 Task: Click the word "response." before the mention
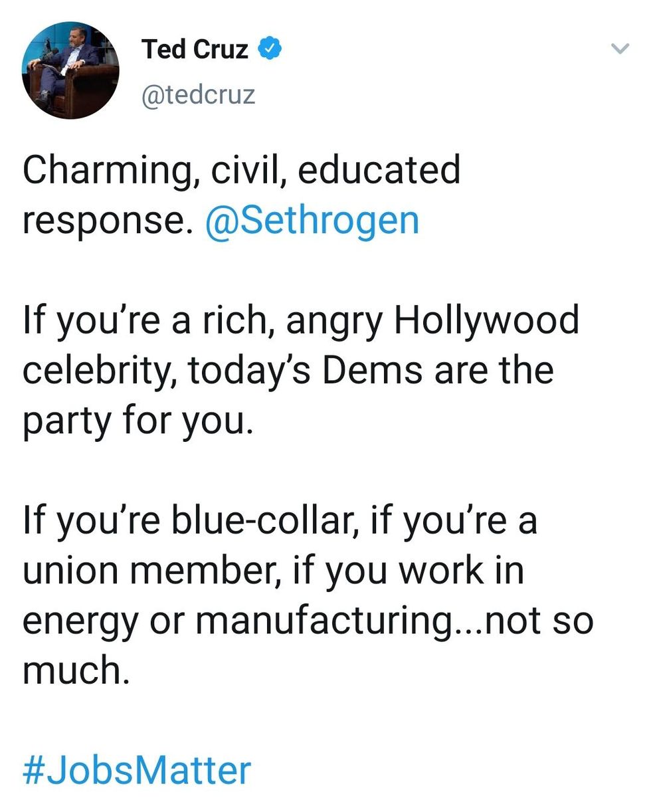[x=104, y=221]
